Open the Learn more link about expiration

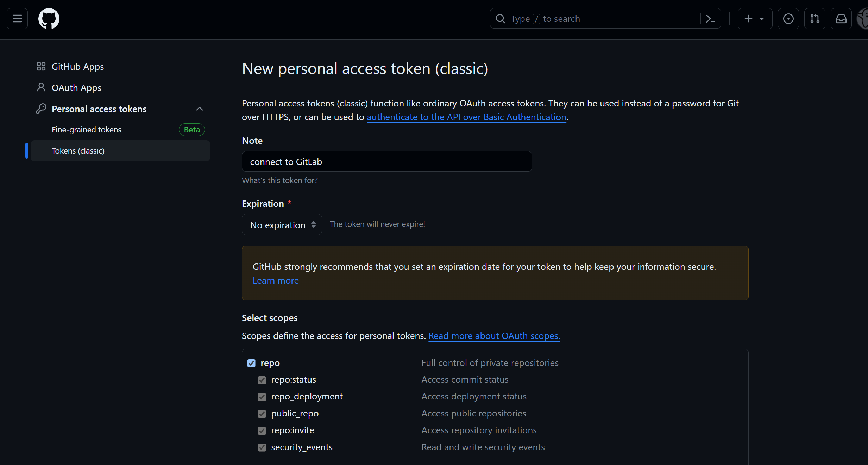[x=276, y=280]
